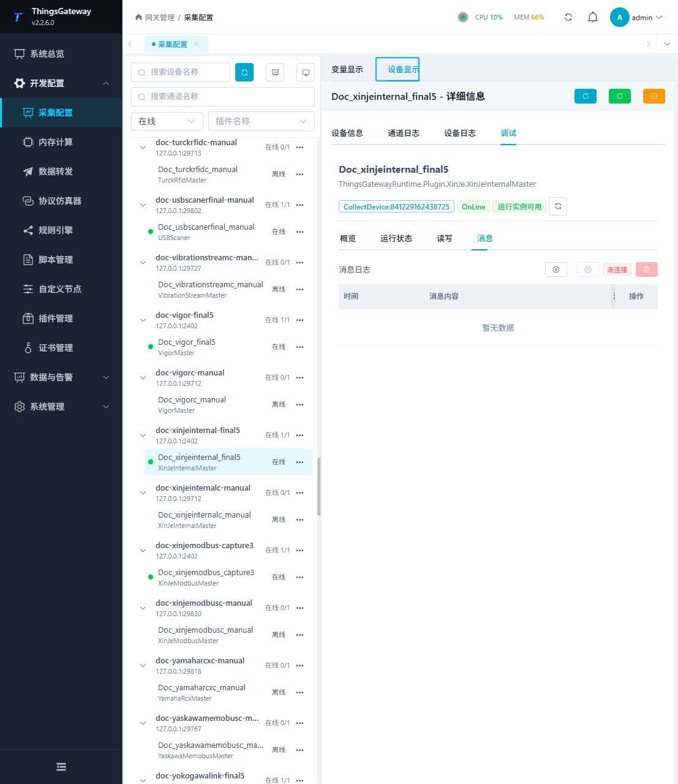Click the store icon beside device search

[x=275, y=72]
